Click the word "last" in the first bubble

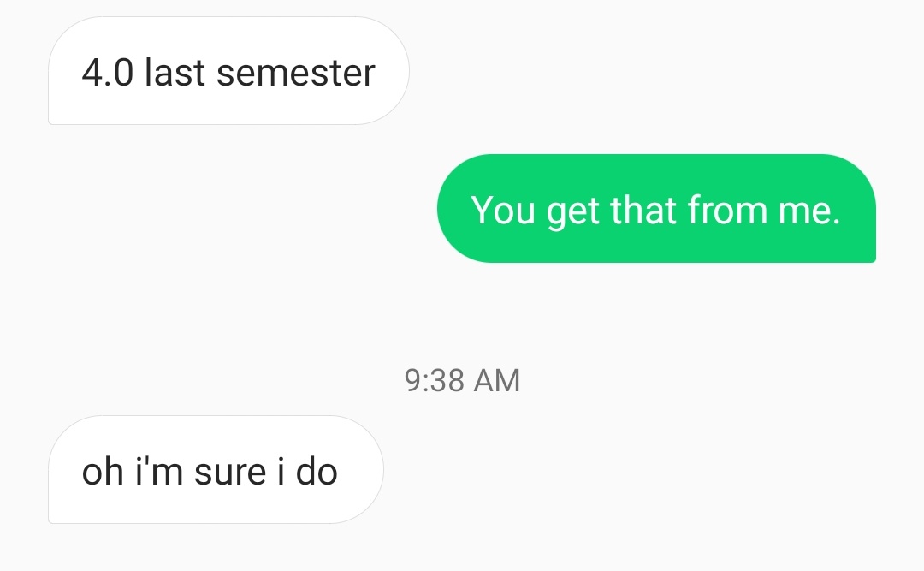tap(175, 73)
